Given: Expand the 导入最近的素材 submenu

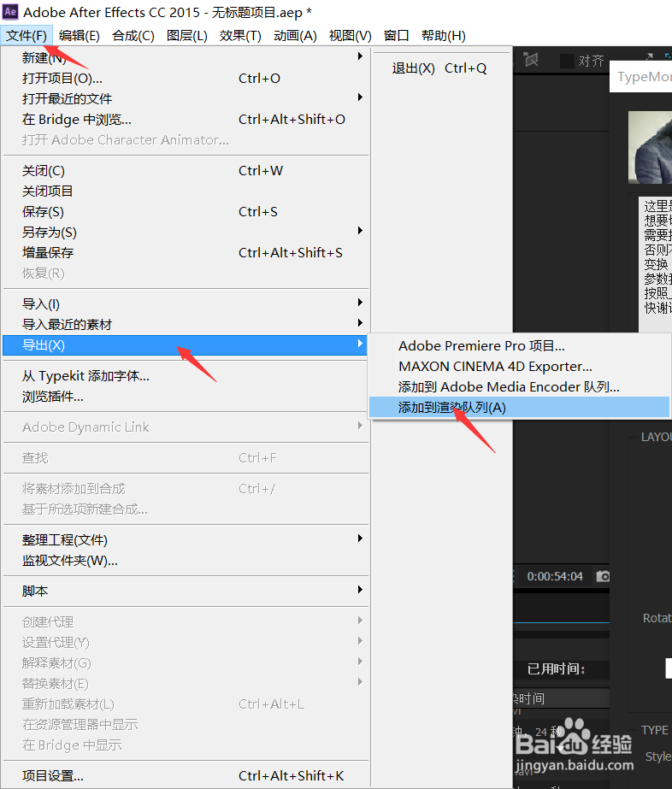Looking at the screenshot, I should (x=186, y=325).
